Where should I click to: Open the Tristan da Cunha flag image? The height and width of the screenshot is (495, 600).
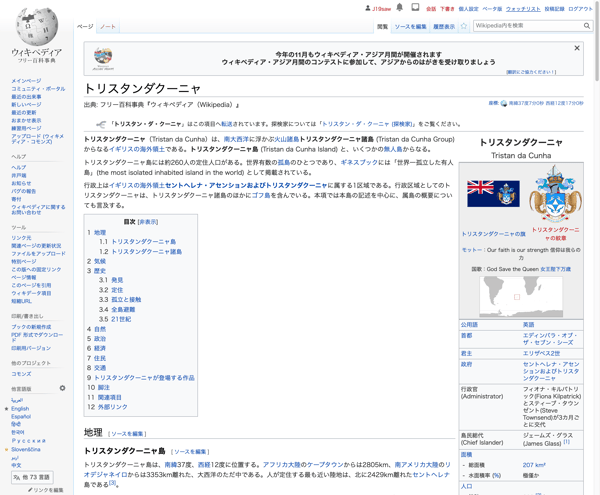493,194
